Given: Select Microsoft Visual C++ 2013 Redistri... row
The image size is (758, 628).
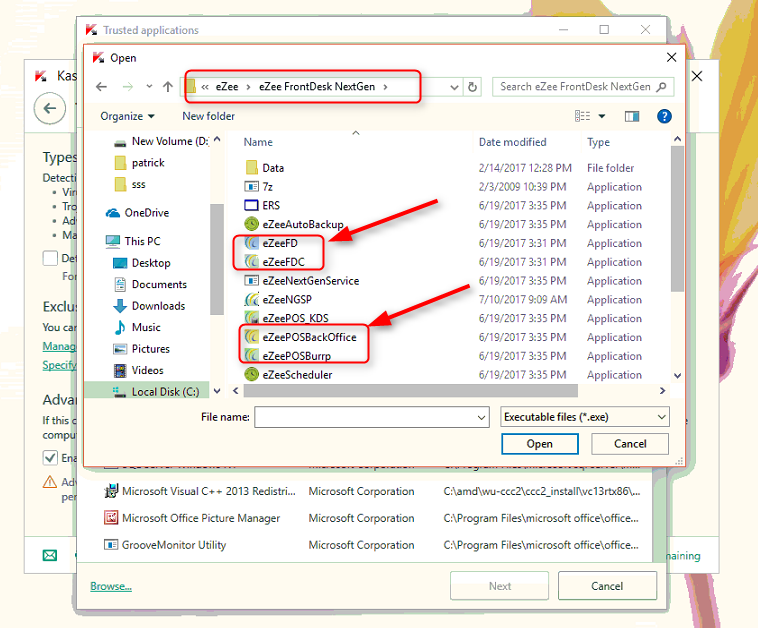Looking at the screenshot, I should (x=372, y=491).
